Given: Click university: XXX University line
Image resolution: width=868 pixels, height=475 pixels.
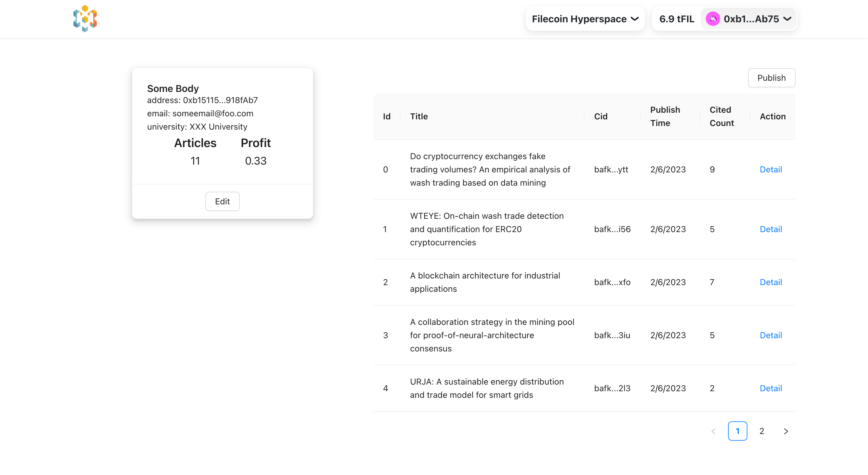Looking at the screenshot, I should 197,127.
